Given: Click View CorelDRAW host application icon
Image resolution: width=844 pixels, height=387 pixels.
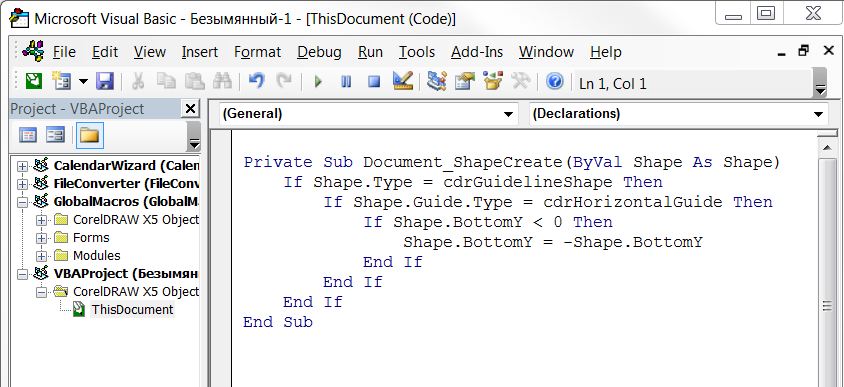Looking at the screenshot, I should [x=33, y=82].
